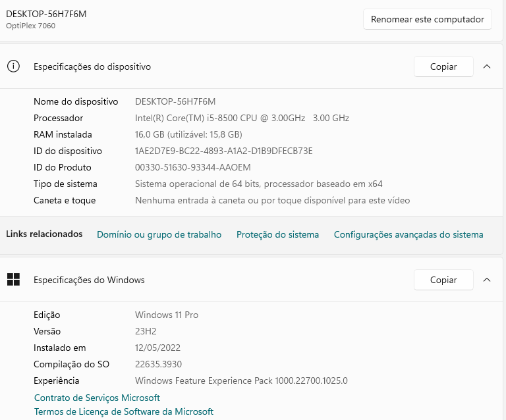Image resolution: width=506 pixels, height=420 pixels.
Task: Click the Instalado em label
Action: point(60,348)
